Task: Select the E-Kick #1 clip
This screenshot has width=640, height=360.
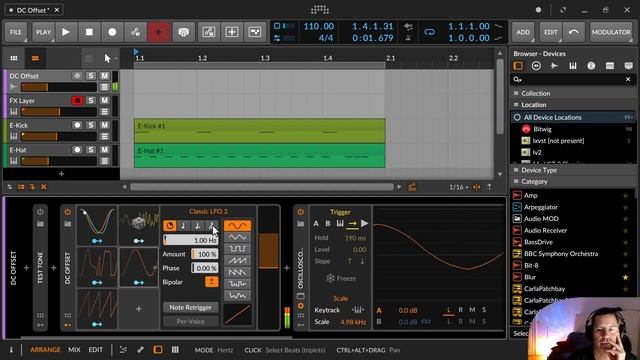Action: point(260,131)
